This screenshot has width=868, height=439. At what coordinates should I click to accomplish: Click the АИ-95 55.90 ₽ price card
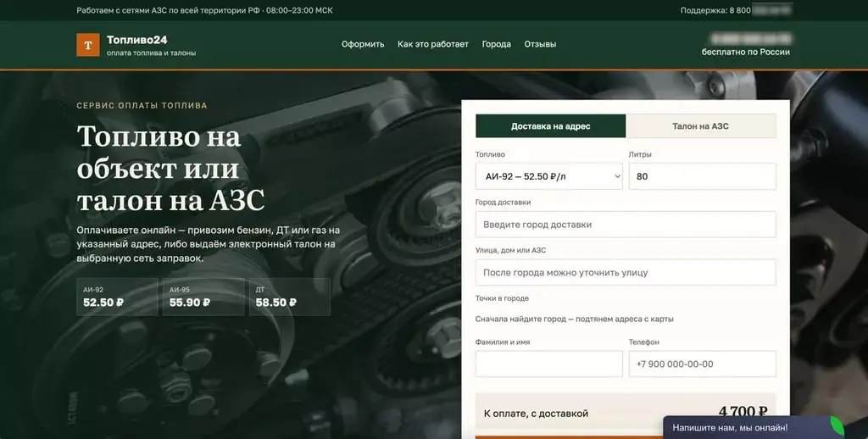tap(203, 297)
